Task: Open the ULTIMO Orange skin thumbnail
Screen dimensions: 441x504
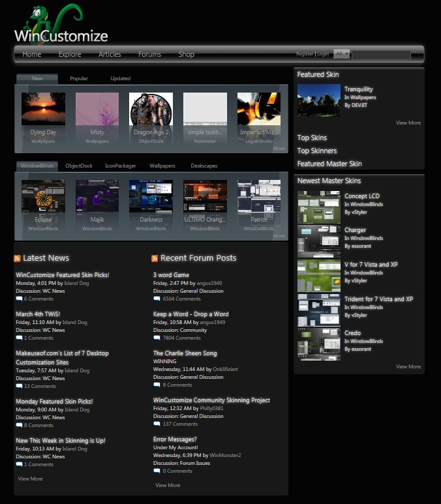Action: coord(205,196)
